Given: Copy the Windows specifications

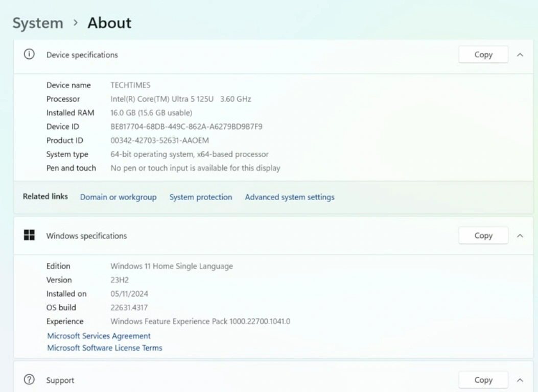Looking at the screenshot, I should [483, 235].
